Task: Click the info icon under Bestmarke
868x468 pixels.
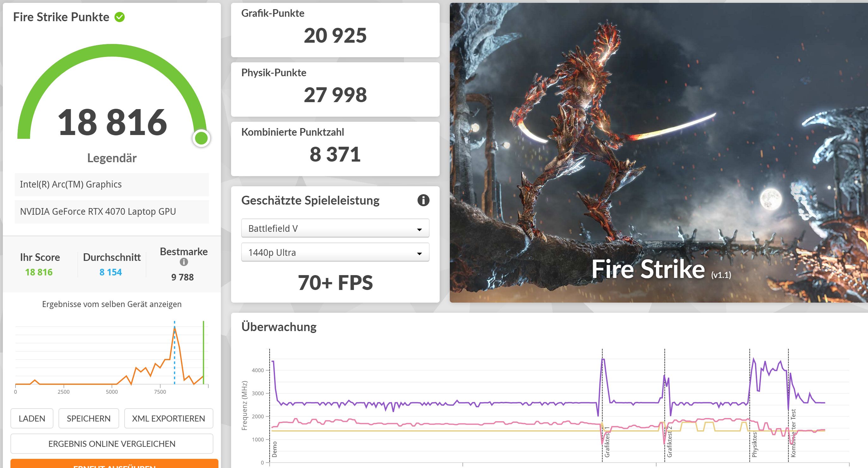Action: 184,262
